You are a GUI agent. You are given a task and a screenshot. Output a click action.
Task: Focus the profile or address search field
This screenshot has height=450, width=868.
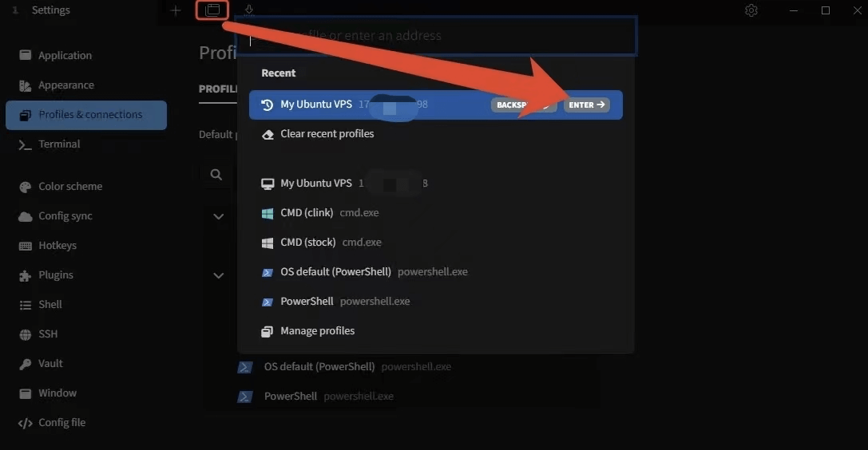(x=436, y=36)
